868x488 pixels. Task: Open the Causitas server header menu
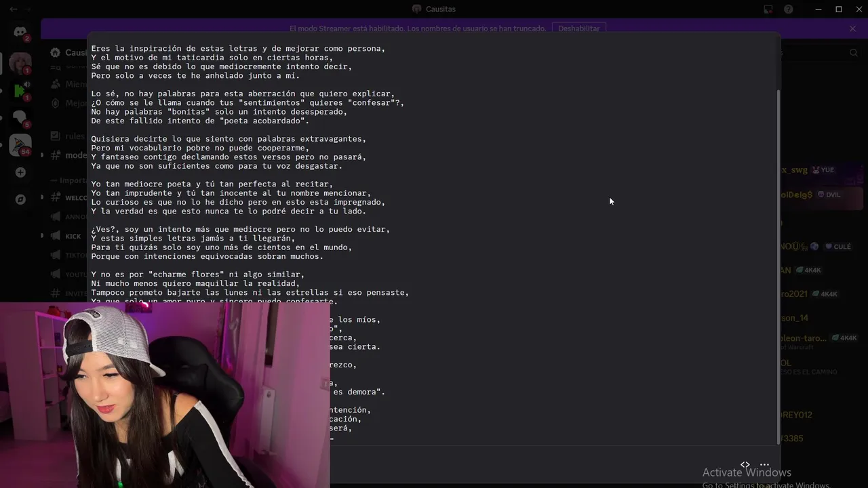[69, 52]
